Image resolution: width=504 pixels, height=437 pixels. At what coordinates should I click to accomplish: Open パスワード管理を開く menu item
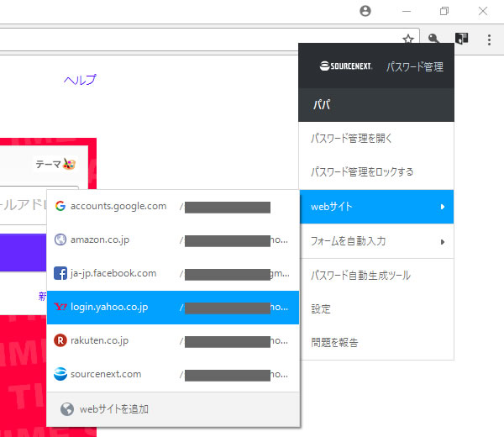[x=376, y=139]
